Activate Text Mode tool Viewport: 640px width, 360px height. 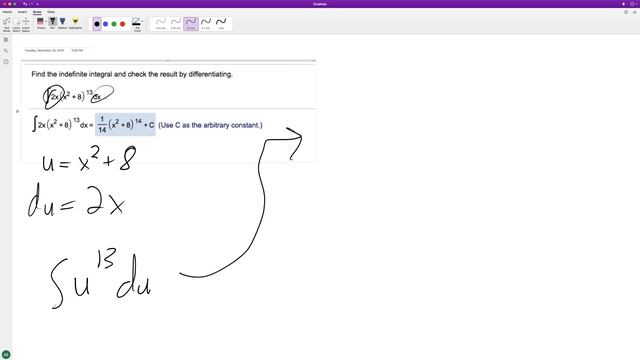[x=7, y=24]
